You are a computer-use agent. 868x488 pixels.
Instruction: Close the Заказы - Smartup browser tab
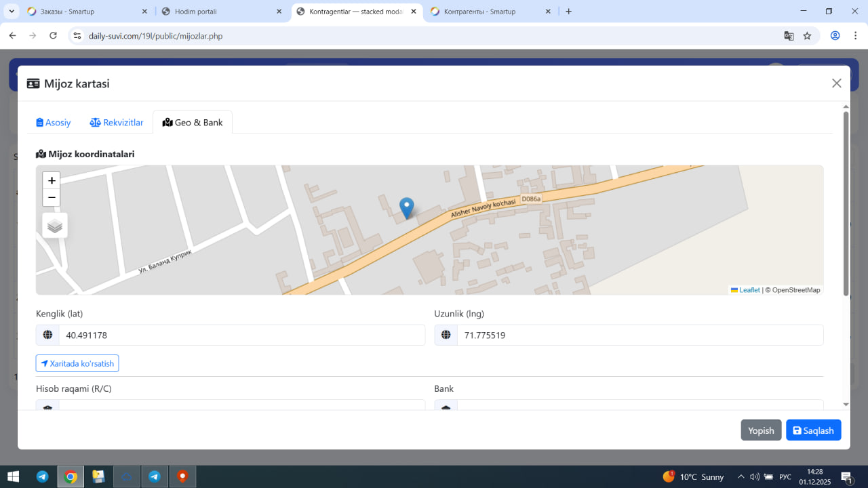[x=144, y=12]
